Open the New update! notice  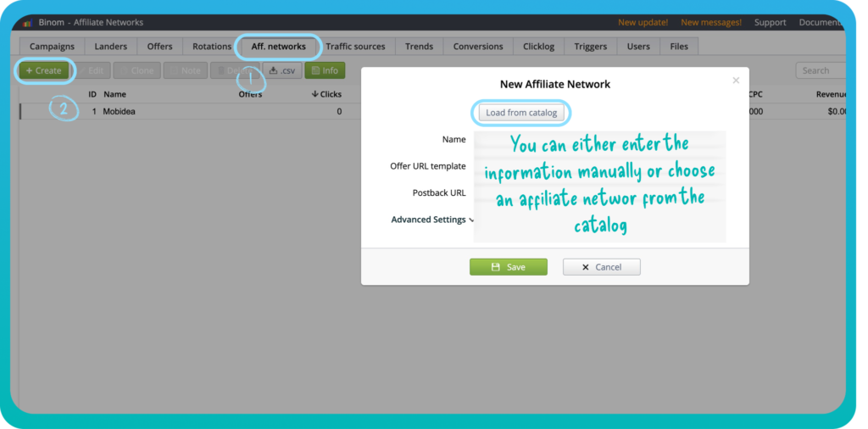(x=643, y=23)
